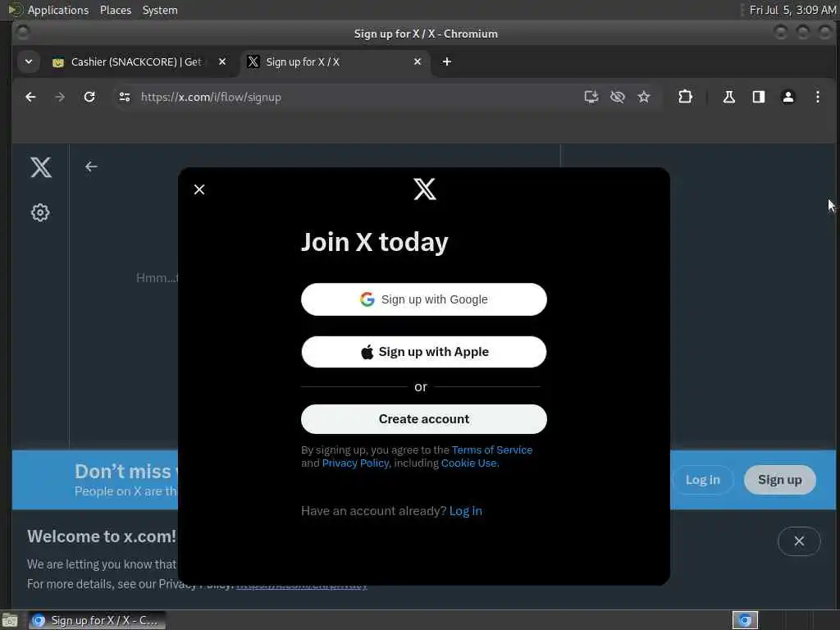Click the back arrow on X page
This screenshot has height=630, width=840.
click(x=91, y=167)
